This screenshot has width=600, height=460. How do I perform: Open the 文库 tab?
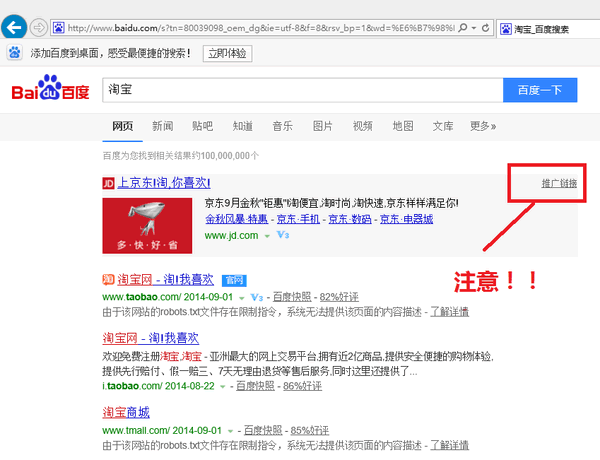point(443,126)
